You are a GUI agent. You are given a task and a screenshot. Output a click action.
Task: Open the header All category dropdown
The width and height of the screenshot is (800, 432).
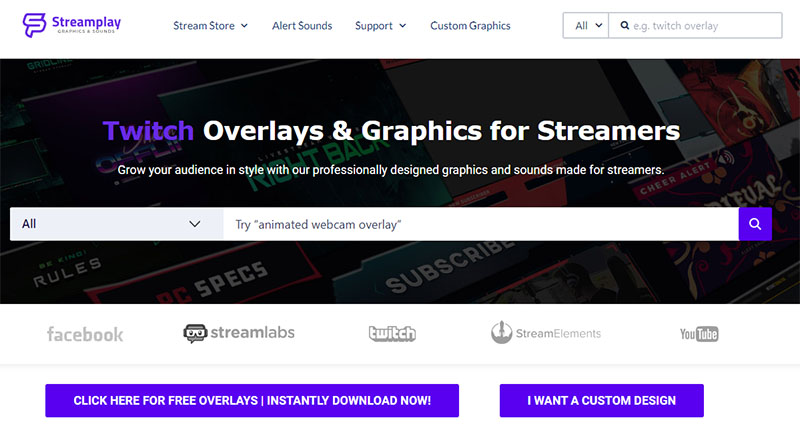(586, 26)
